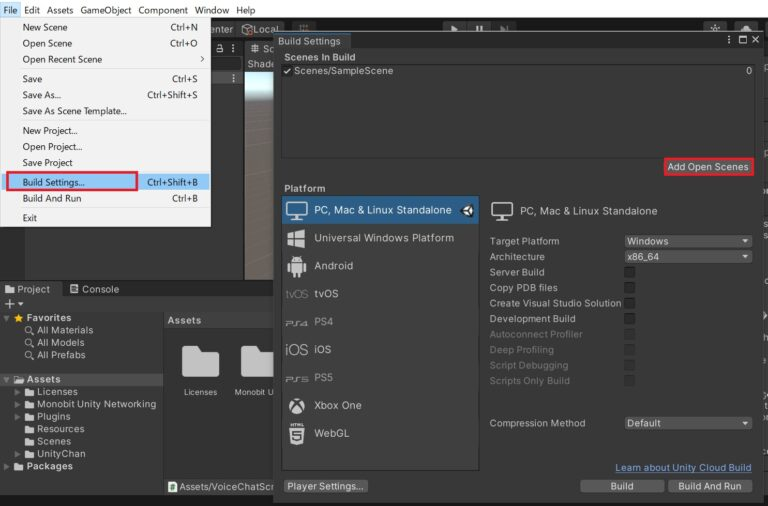Select Open Project... menu item
The image size is (768, 506).
coord(106,146)
